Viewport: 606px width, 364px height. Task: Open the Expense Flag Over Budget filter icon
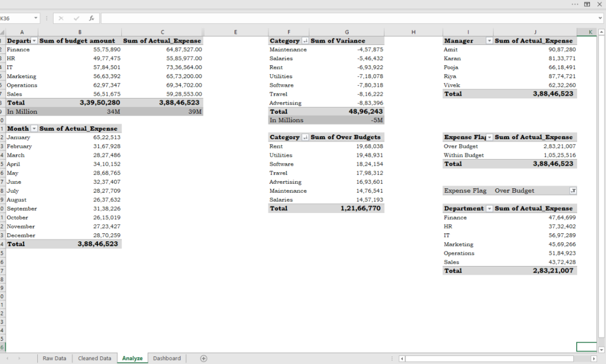point(573,191)
